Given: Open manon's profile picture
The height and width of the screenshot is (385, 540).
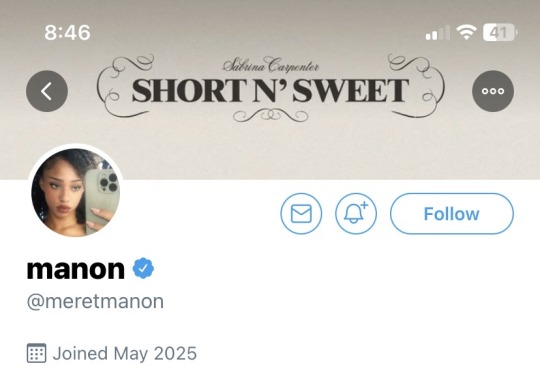Looking at the screenshot, I should (x=76, y=192).
